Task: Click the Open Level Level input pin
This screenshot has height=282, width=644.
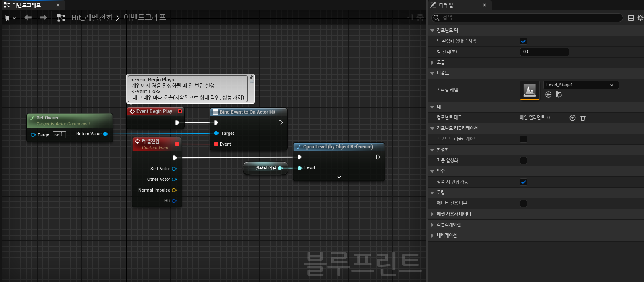Action: [x=300, y=168]
